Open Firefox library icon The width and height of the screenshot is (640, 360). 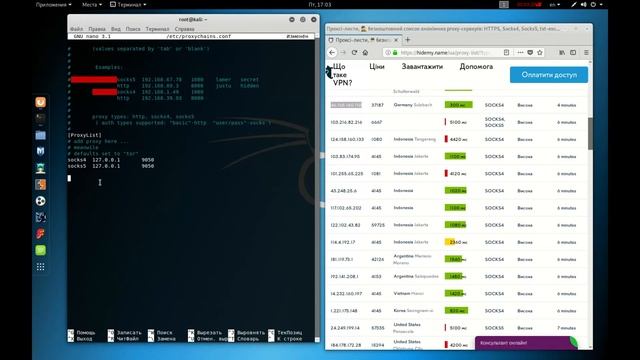562,52
